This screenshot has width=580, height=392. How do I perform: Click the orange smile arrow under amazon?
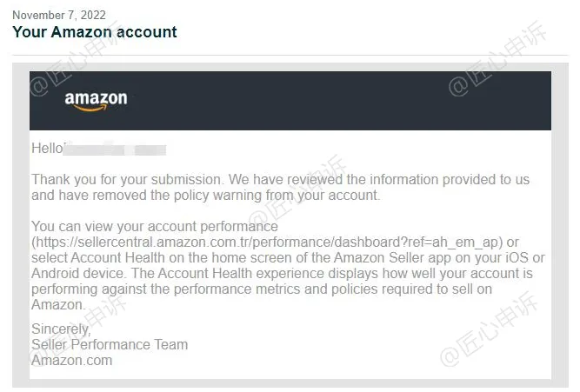[x=91, y=108]
